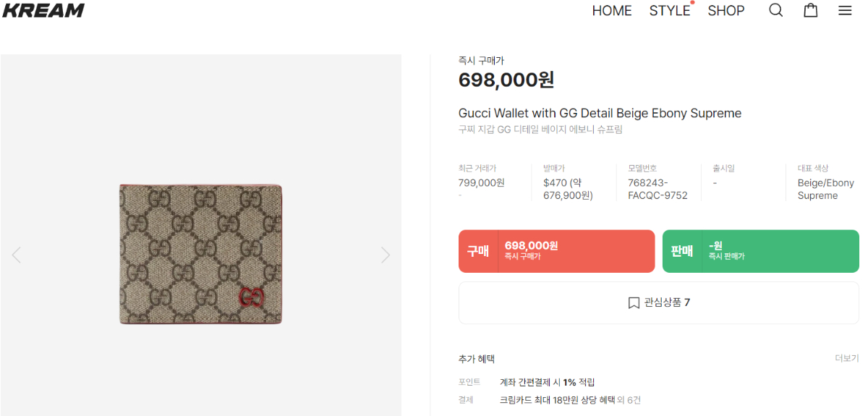
Task: Click the 크림카드 benefit link
Action: (x=557, y=399)
